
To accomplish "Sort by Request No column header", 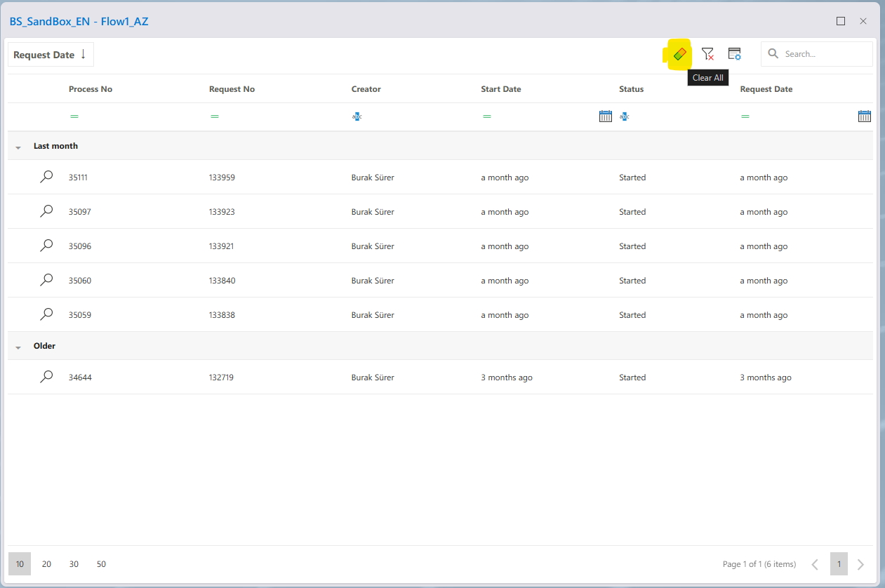I will 232,89.
